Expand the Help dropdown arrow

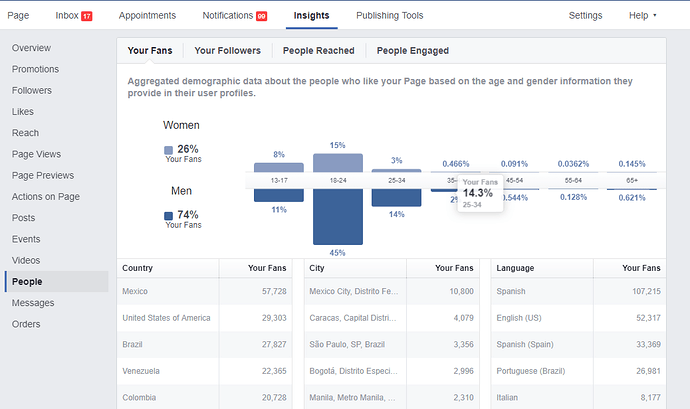coord(654,15)
